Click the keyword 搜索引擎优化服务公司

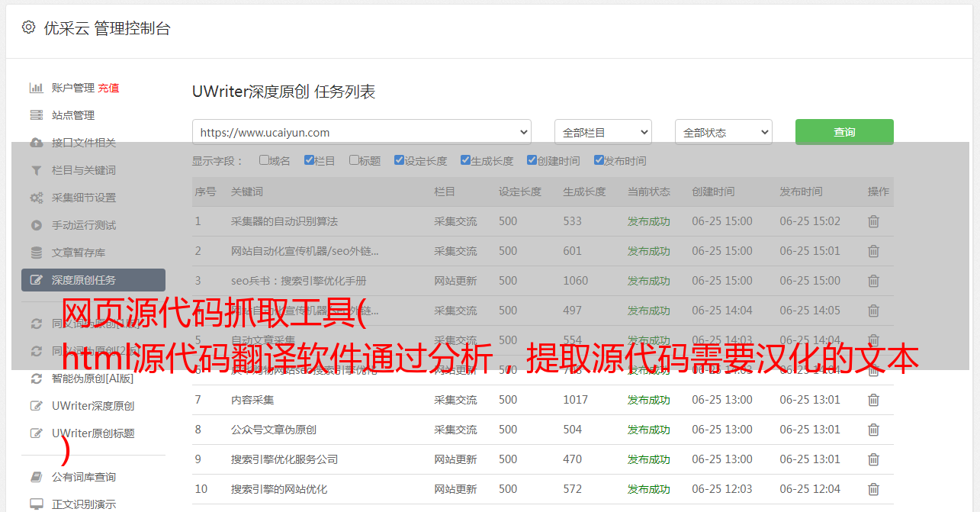click(284, 459)
